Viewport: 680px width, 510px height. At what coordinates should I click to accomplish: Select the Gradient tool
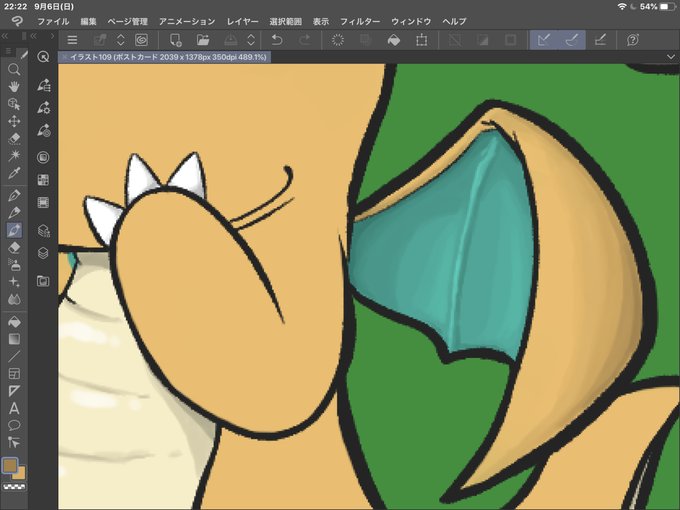click(14, 339)
